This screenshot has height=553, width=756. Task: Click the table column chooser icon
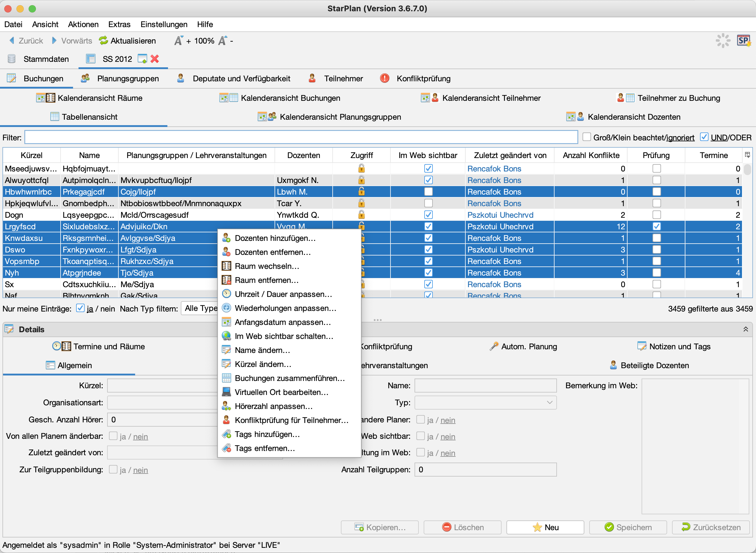coord(747,155)
